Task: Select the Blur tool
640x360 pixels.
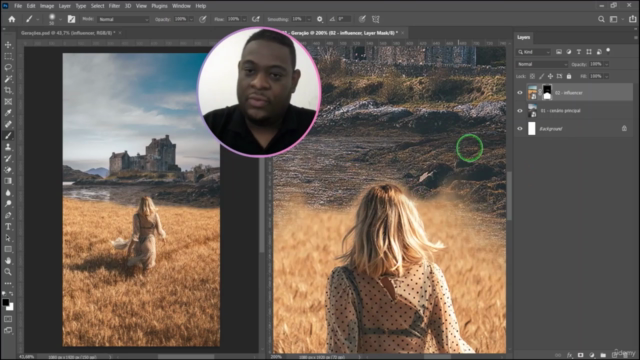Action: [8, 192]
